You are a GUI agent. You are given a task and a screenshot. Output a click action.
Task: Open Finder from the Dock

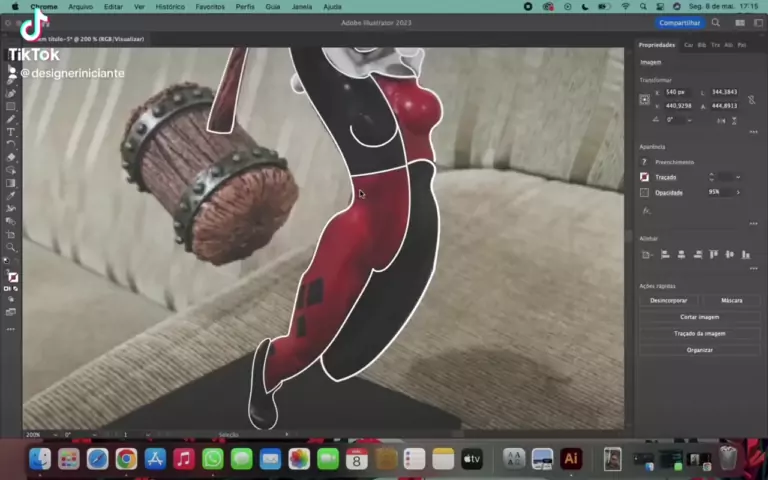point(40,459)
